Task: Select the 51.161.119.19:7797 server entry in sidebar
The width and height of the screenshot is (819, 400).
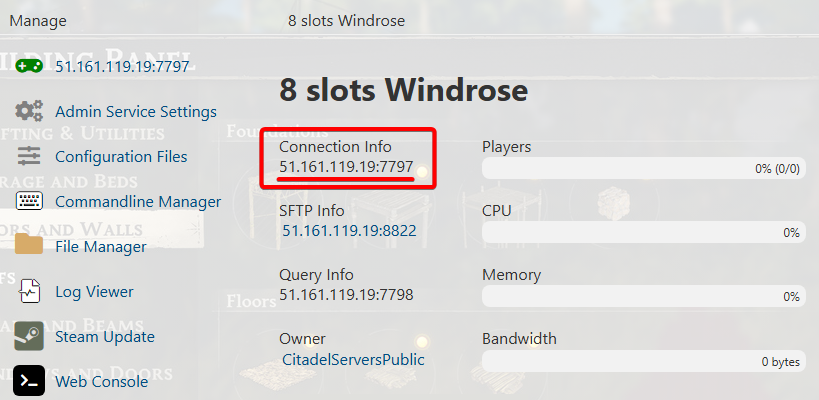Action: click(122, 67)
